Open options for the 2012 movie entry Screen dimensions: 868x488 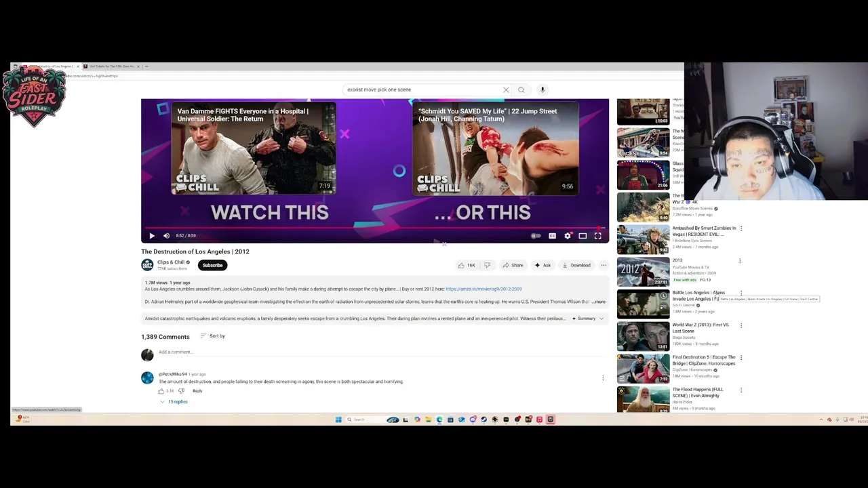click(x=740, y=261)
